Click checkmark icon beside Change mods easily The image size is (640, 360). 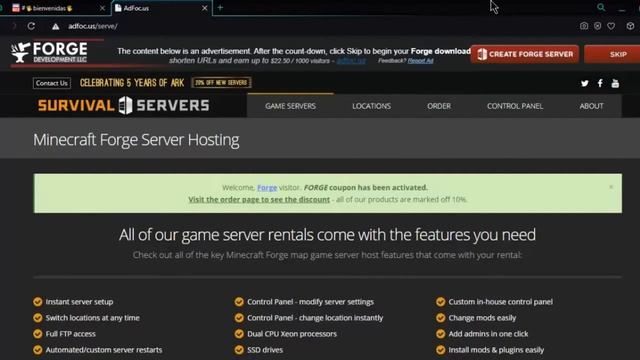pos(440,318)
